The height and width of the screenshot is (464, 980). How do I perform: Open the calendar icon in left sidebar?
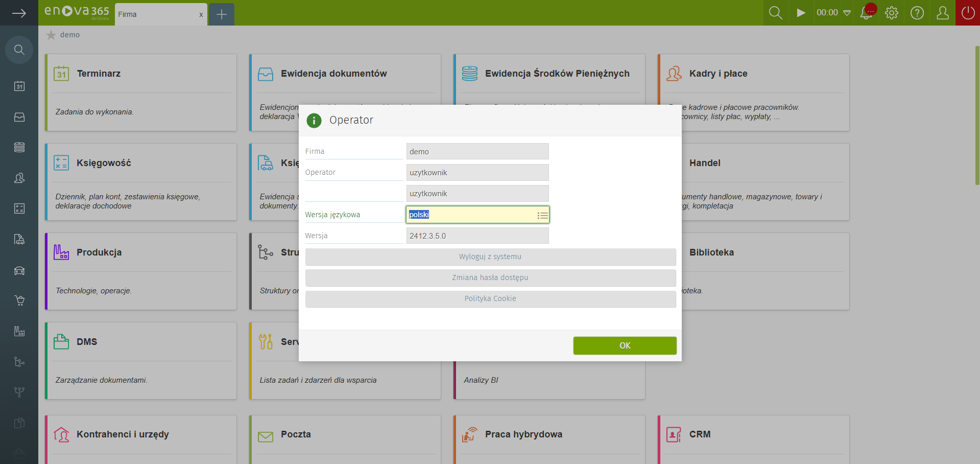(x=19, y=86)
